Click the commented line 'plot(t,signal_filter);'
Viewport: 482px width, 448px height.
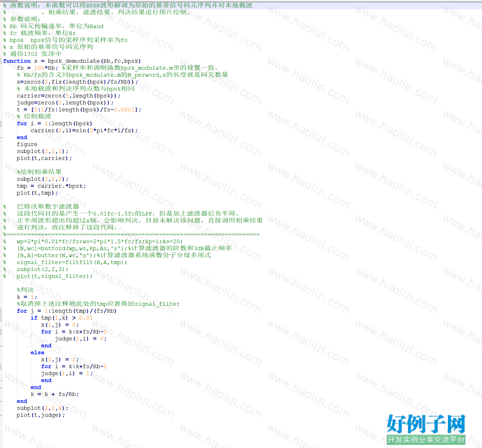55,276
